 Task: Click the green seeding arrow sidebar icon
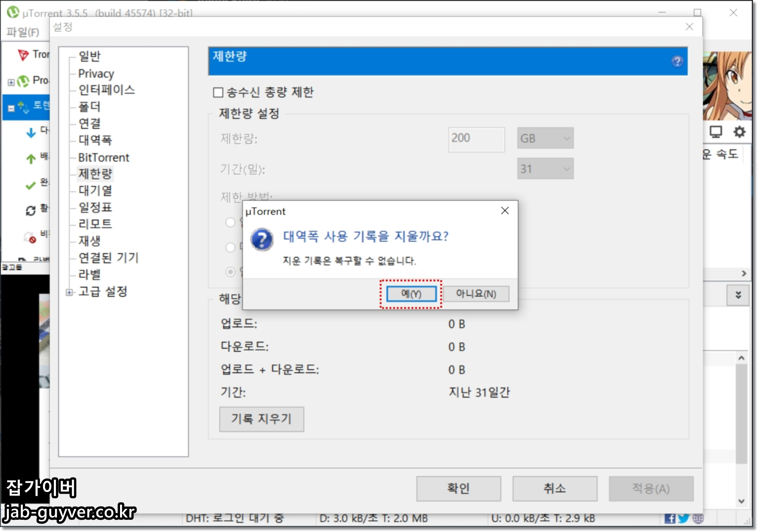tap(31, 158)
